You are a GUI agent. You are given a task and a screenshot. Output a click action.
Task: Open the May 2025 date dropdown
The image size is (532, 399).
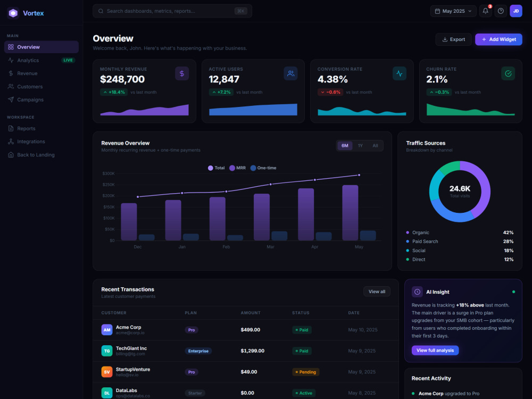point(453,11)
